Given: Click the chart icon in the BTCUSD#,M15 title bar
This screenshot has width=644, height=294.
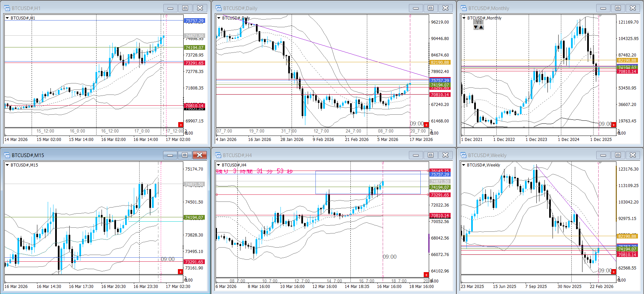Looking at the screenshot, I should tap(7, 155).
